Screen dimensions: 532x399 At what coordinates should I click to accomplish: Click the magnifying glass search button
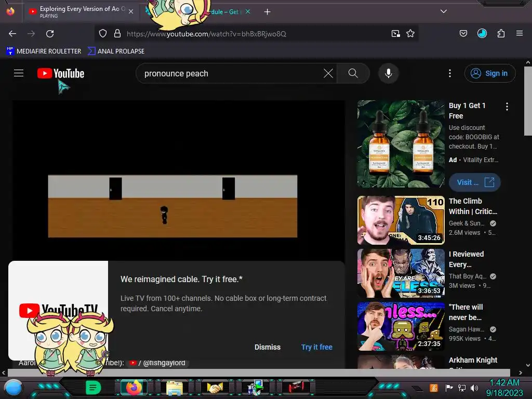(x=353, y=73)
